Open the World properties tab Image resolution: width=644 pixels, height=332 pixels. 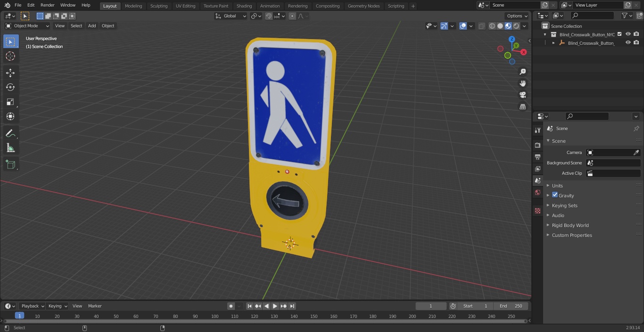point(537,192)
